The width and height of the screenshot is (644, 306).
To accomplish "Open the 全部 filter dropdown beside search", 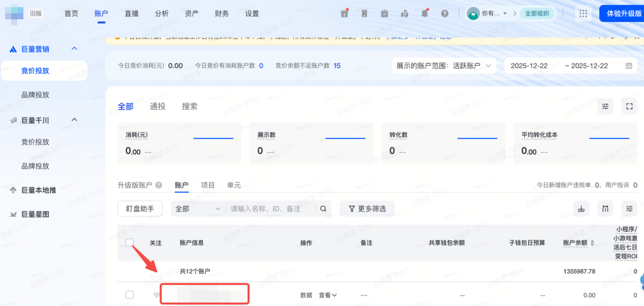I will point(198,208).
